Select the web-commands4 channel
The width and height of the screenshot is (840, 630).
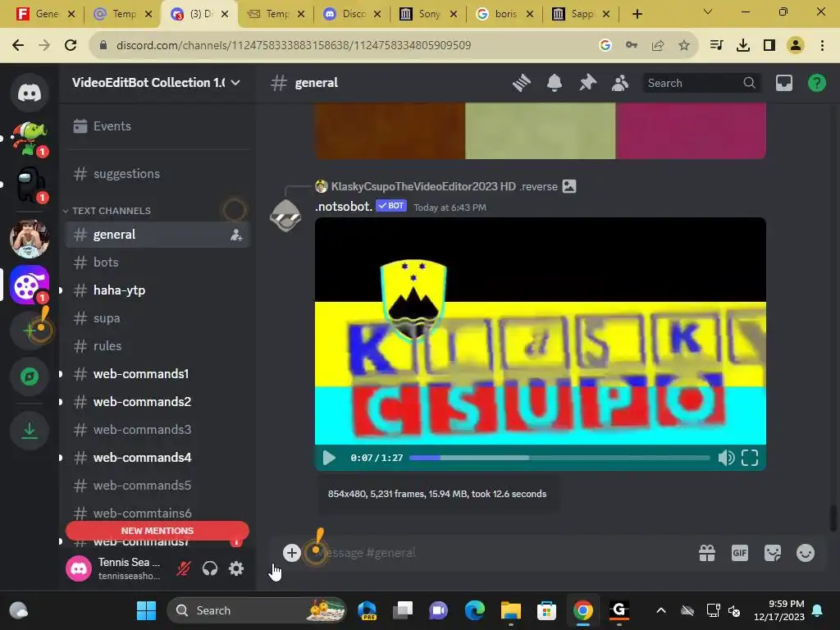tap(157, 458)
